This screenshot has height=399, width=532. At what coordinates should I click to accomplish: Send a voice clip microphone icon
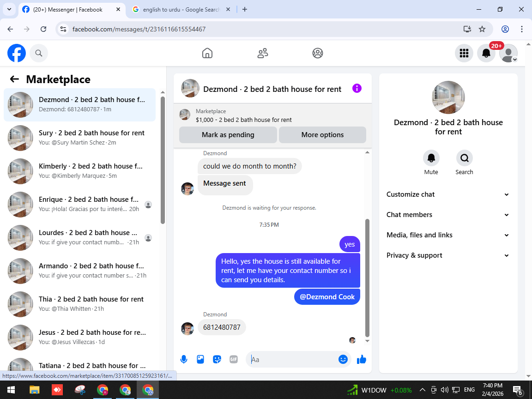pyautogui.click(x=184, y=359)
